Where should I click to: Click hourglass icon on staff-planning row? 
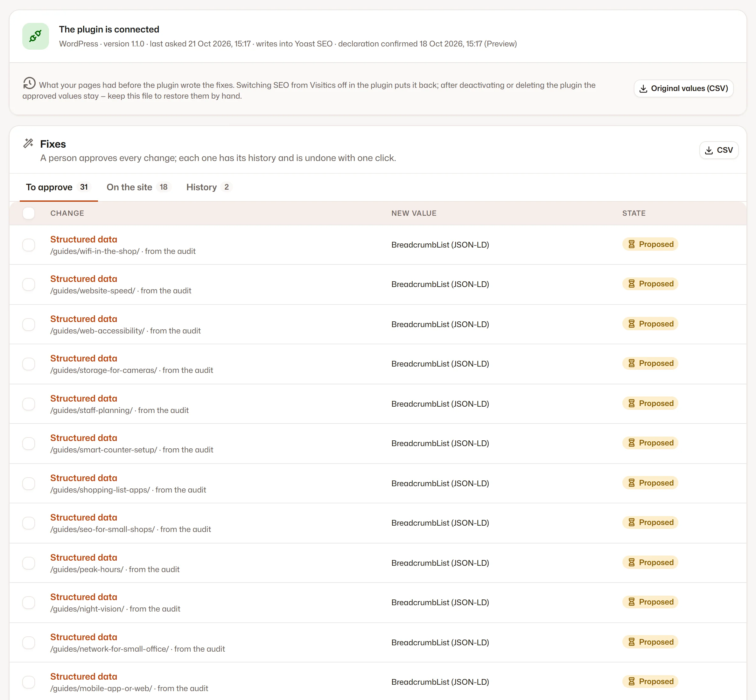click(x=631, y=403)
